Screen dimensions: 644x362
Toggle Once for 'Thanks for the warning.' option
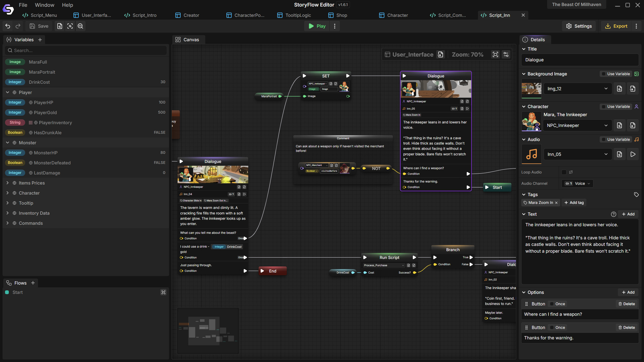pos(557,328)
